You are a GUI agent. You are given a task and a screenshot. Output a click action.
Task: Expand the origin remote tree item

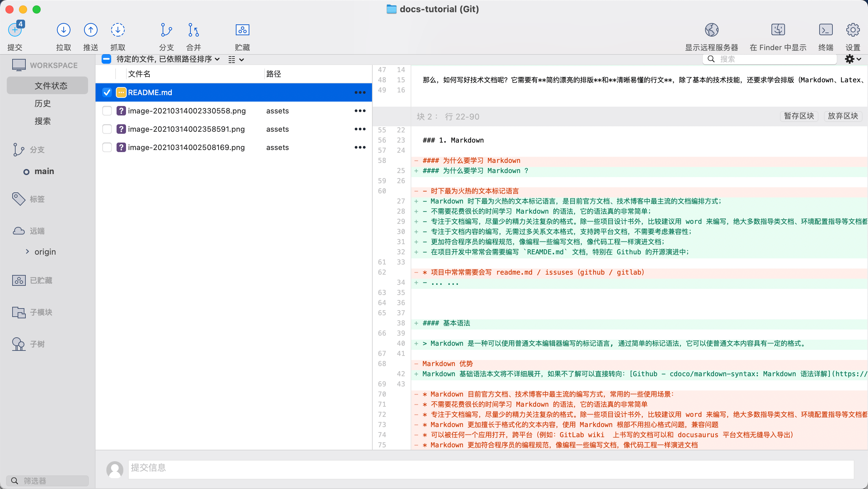pos(27,251)
